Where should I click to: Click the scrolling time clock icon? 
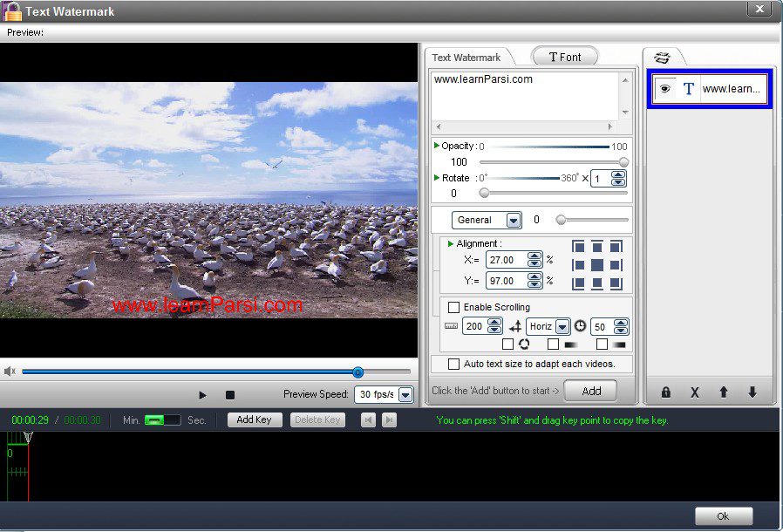point(580,325)
